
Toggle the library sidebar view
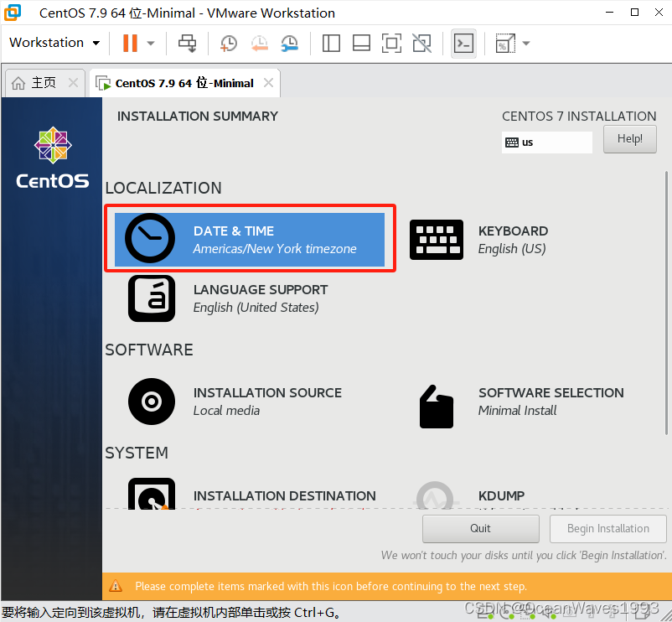click(331, 43)
